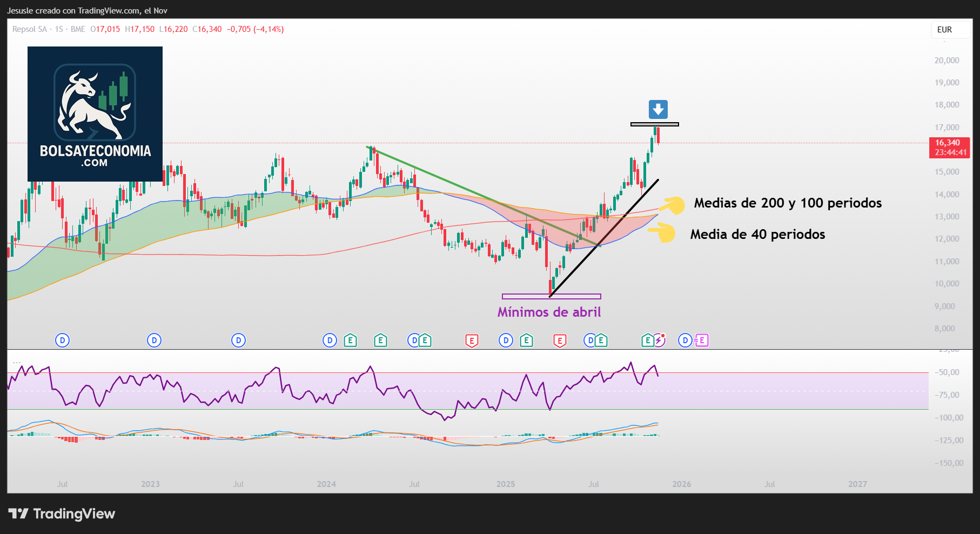This screenshot has height=534, width=980.
Task: Select the 'Medias de 200 y 100 periodos' text
Action: click(x=788, y=203)
